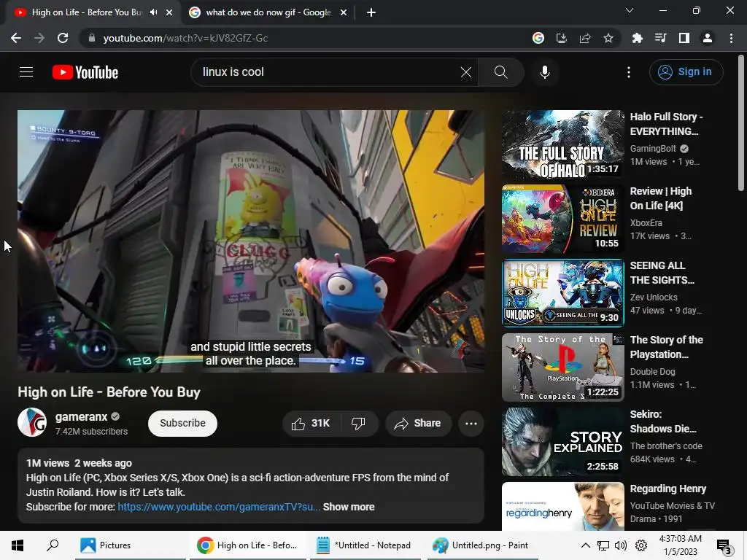Open Chrome three-dot menu
Viewport: 747px width, 560px height.
pos(731,38)
